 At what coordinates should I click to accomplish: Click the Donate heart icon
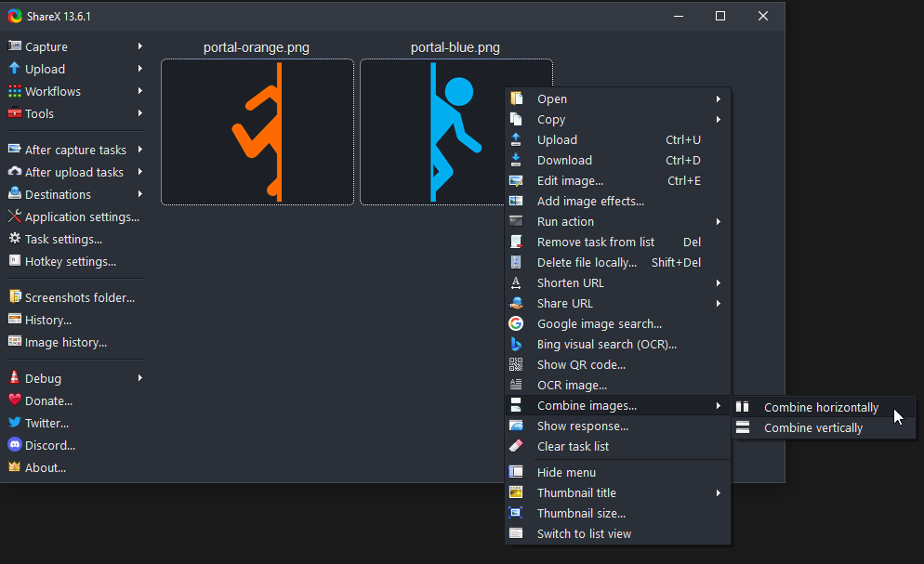point(15,400)
